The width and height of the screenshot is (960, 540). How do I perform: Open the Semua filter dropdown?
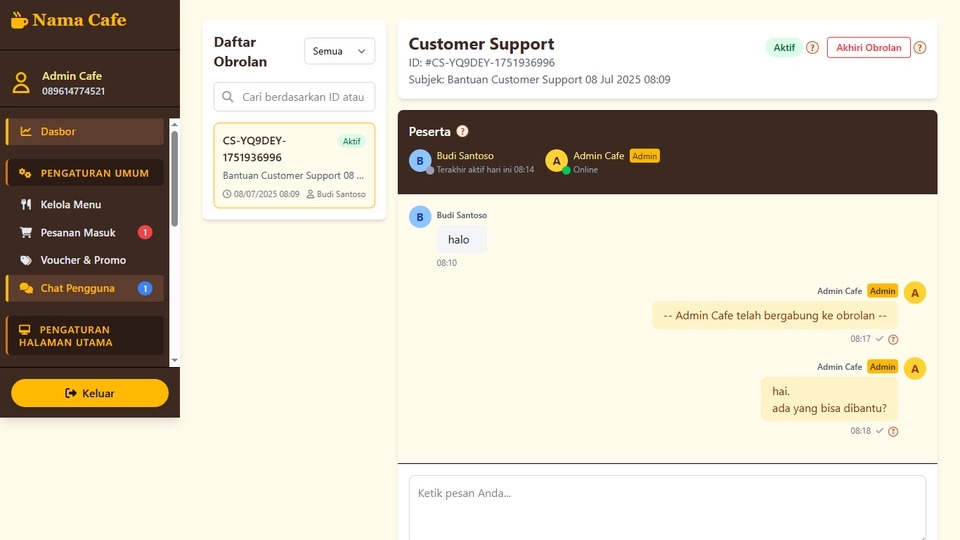(339, 51)
